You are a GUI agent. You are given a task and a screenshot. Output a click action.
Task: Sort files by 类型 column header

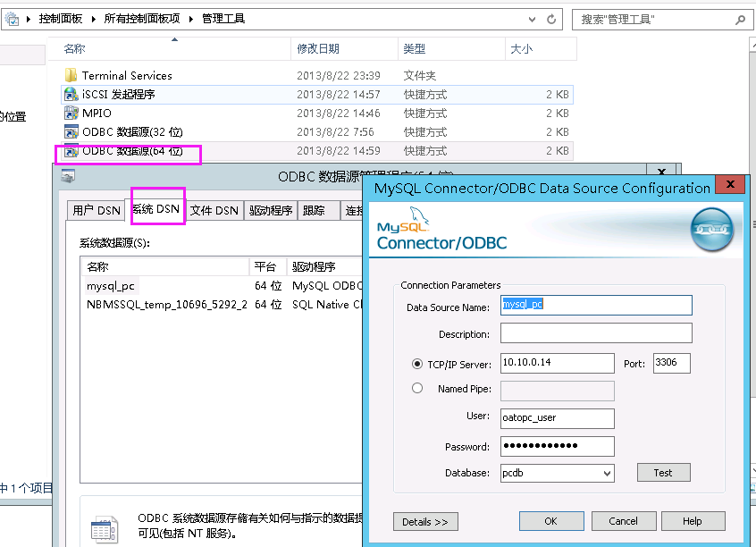coord(451,49)
